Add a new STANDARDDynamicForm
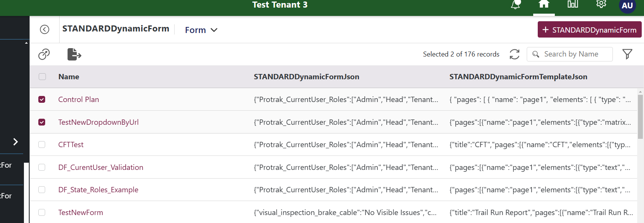 (589, 30)
